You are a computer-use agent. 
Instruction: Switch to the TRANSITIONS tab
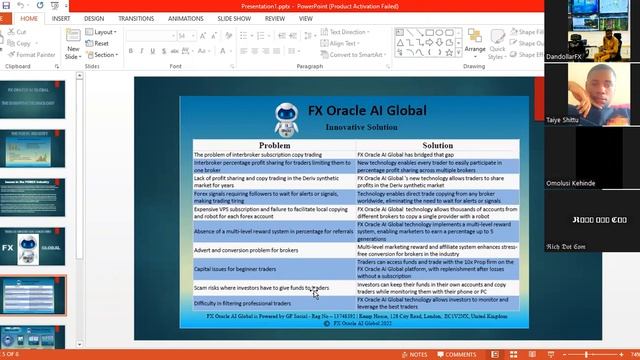point(136,18)
